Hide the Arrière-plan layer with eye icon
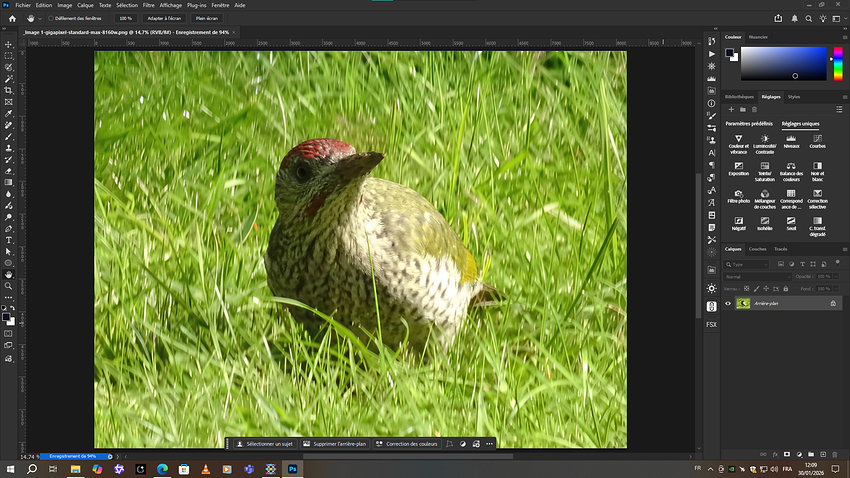The width and height of the screenshot is (850, 478). pyautogui.click(x=728, y=302)
